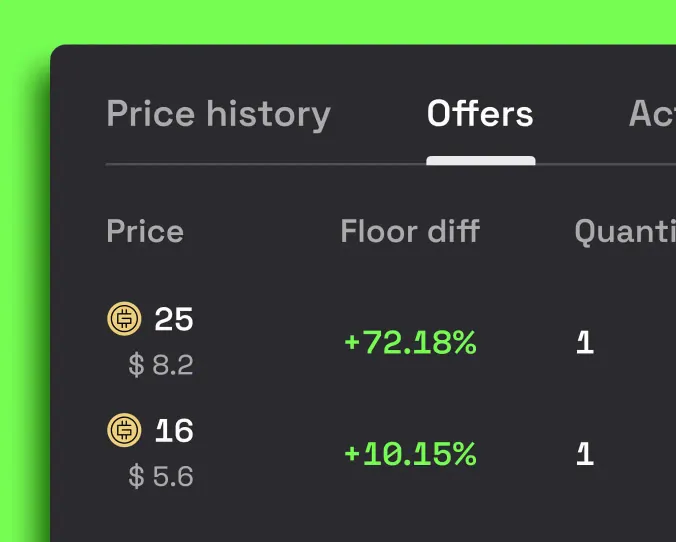Click the Quantity column header
This screenshot has width=676, height=542.
(x=624, y=232)
